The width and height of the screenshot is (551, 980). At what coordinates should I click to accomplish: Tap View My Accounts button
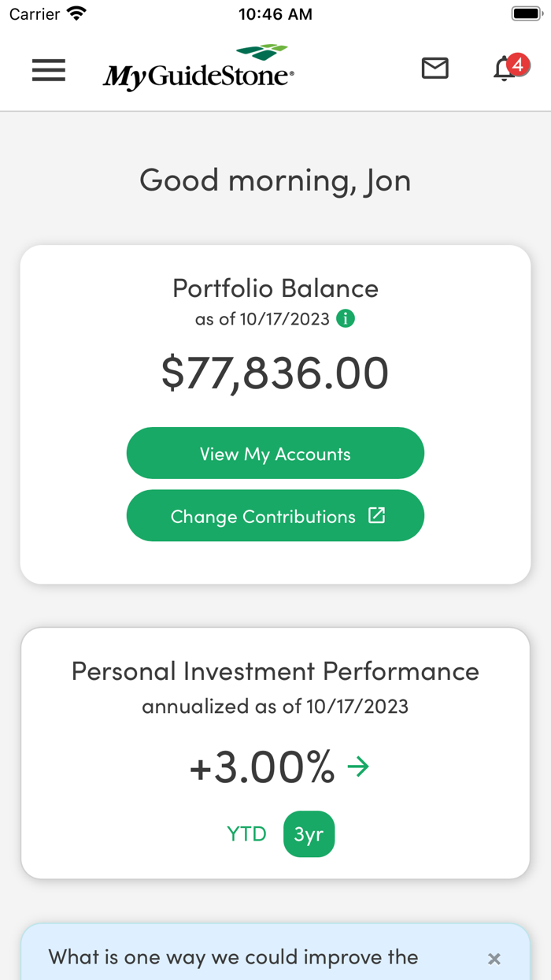point(275,453)
